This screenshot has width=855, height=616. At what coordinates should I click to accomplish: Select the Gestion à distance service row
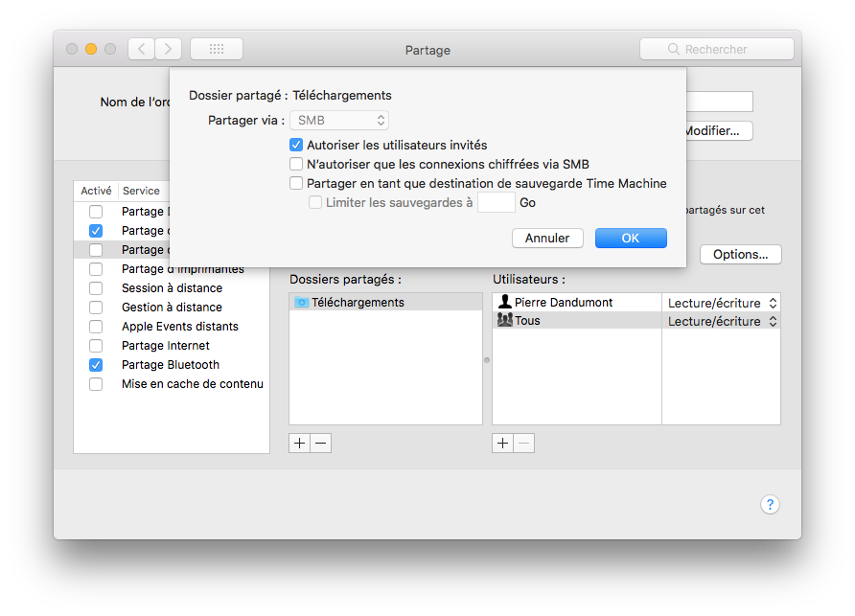tap(172, 307)
